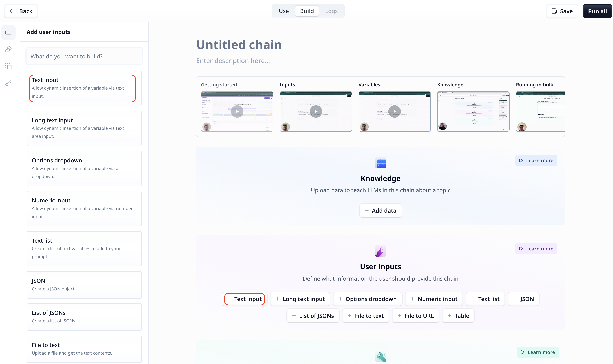613x364 pixels.
Task: Click the User inputs purple hand icon
Action: tap(381, 251)
